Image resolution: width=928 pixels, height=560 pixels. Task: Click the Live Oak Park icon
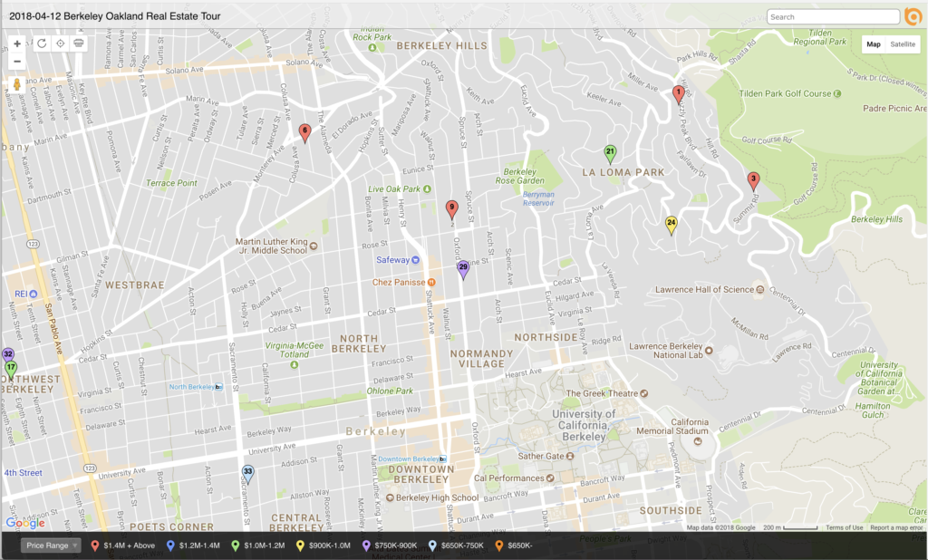tap(427, 188)
